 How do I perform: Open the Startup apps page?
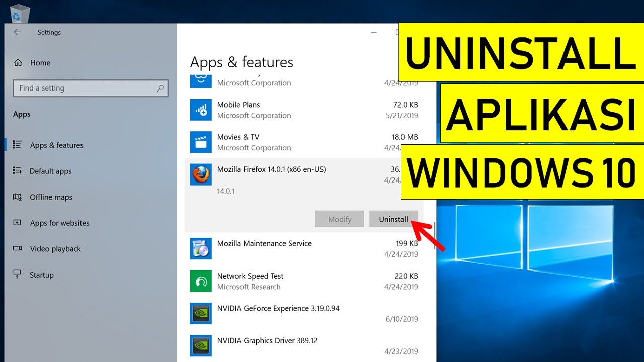pos(41,275)
